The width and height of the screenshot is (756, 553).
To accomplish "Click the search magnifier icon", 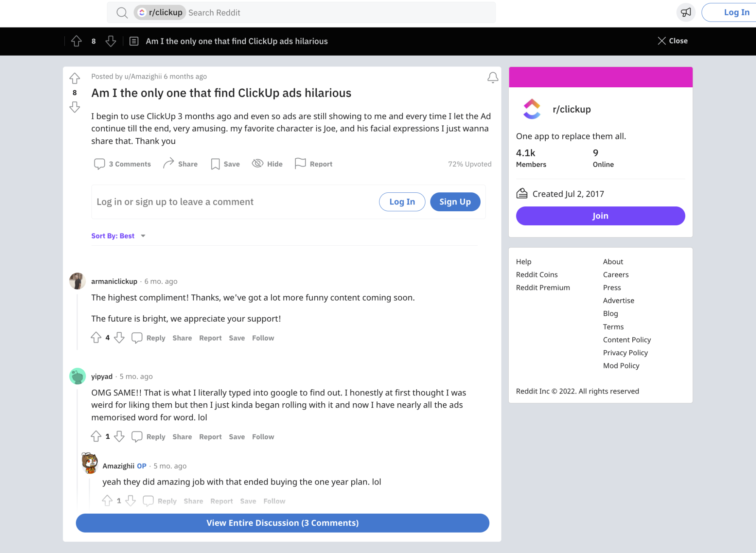I will (x=122, y=12).
